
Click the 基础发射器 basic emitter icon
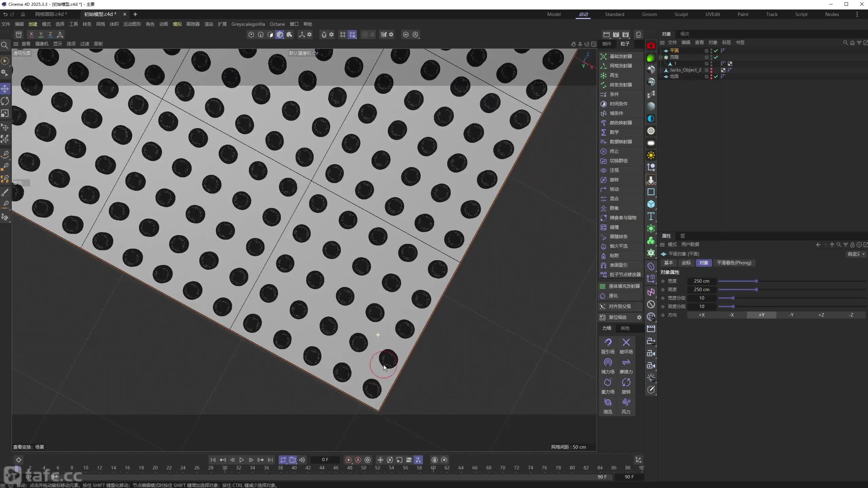click(604, 56)
